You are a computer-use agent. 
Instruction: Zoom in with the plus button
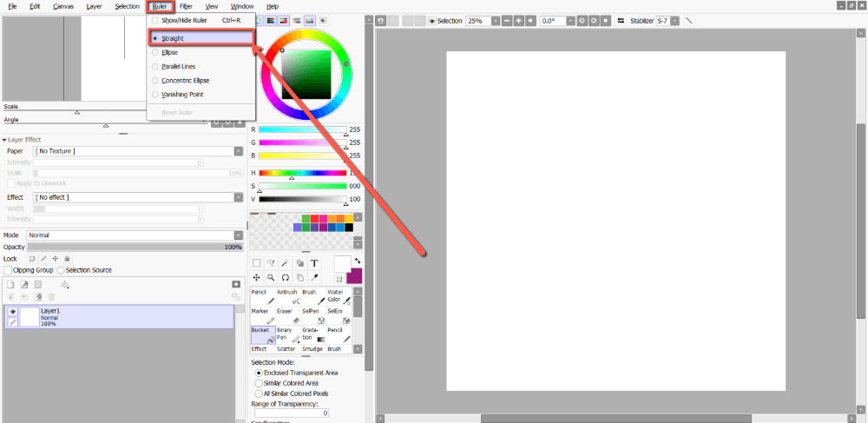(519, 21)
